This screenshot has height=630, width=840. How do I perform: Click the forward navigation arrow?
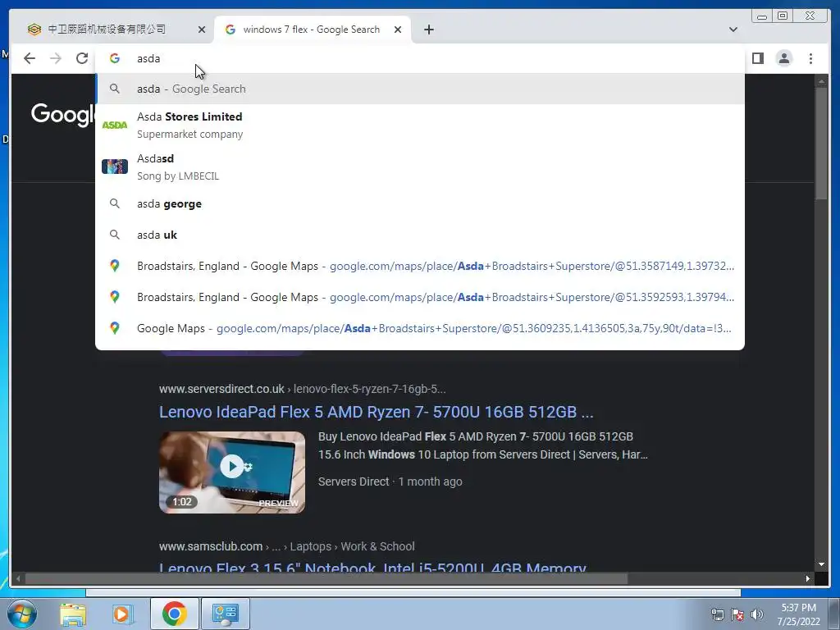click(56, 58)
